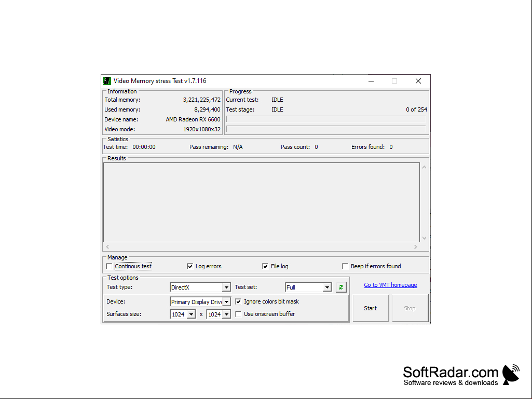Click the Test time 00:00:00 value

click(144, 147)
